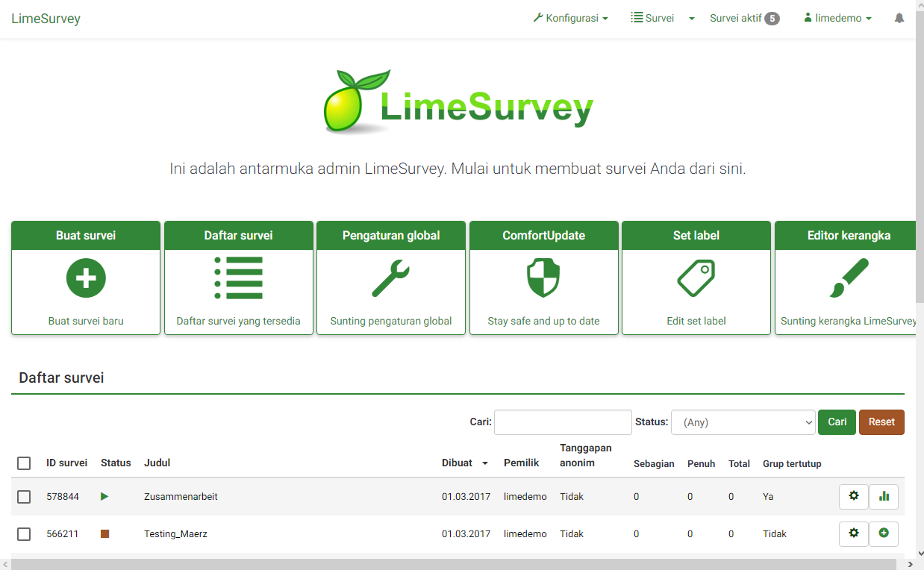924x570 pixels.
Task: Open the ComfortUpdate card header
Action: (x=543, y=235)
